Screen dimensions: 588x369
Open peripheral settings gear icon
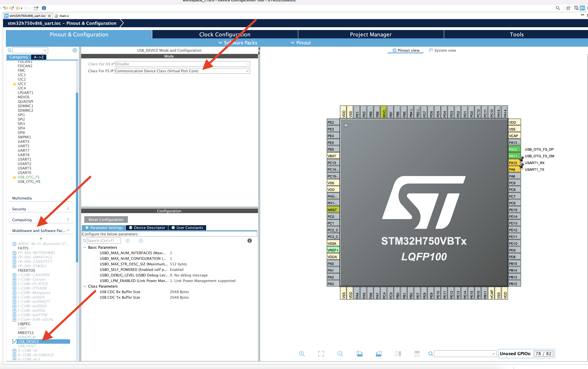click(x=75, y=50)
